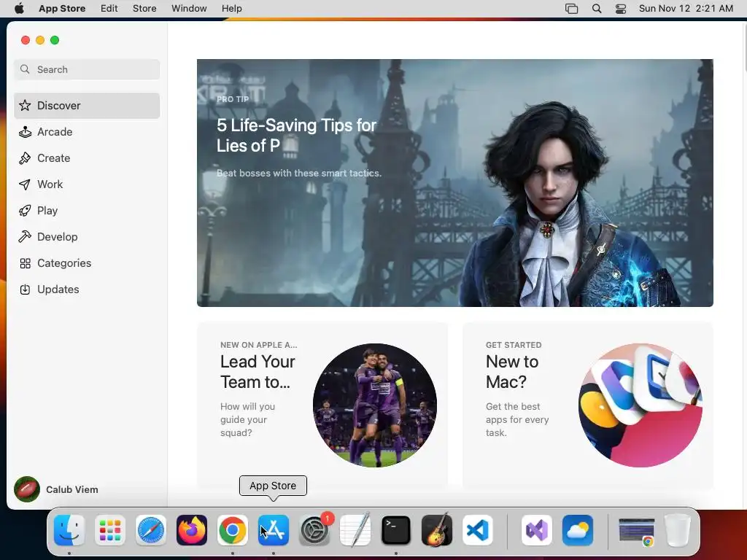This screenshot has width=747, height=560.
Task: Open the Play section
Action: click(87, 211)
